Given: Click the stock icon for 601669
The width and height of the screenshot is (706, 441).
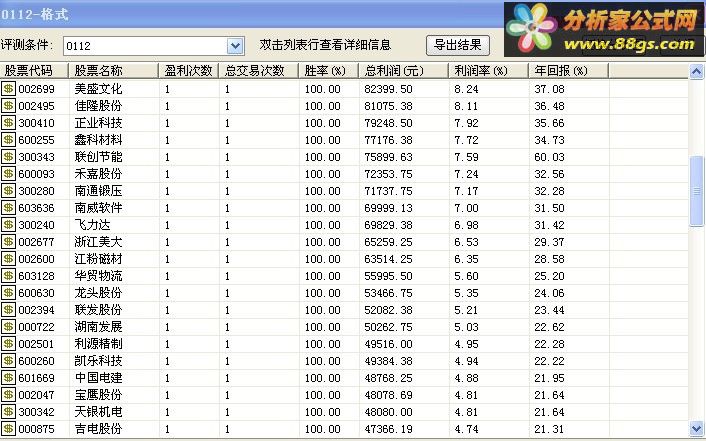Looking at the screenshot, I should (8, 378).
